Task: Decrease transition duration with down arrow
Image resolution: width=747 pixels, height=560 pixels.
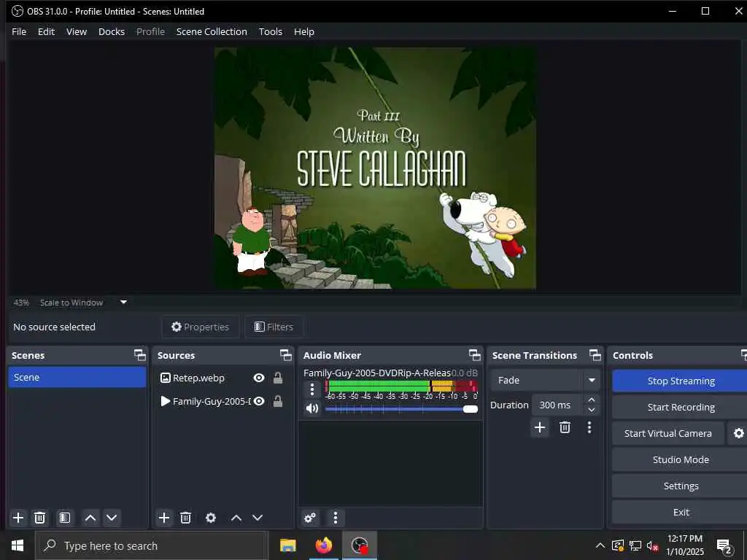Action: click(592, 410)
